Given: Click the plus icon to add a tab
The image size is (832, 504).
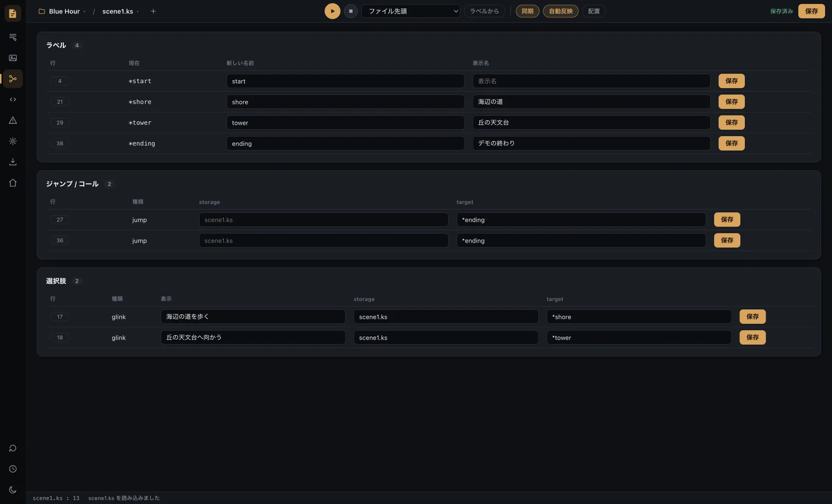Looking at the screenshot, I should (x=153, y=11).
